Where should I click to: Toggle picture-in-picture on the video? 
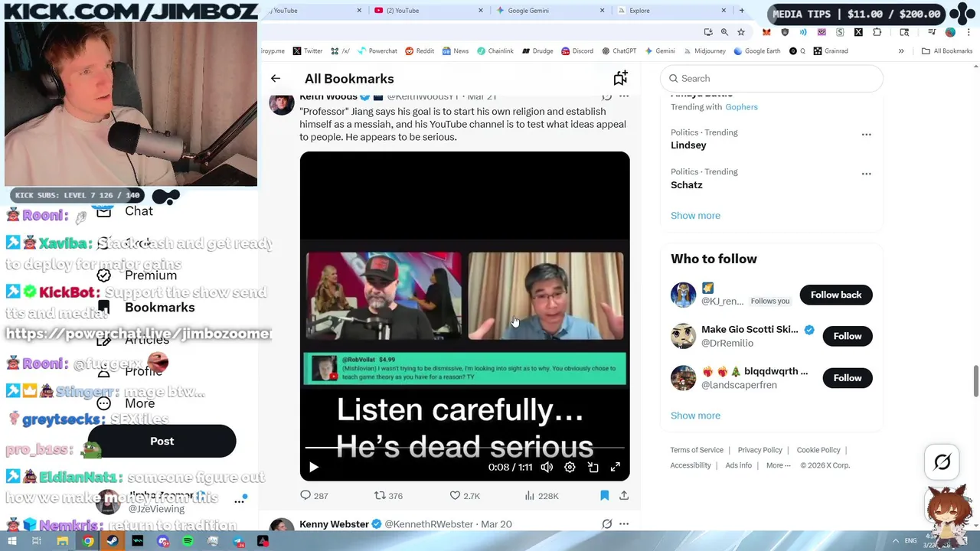coord(593,467)
